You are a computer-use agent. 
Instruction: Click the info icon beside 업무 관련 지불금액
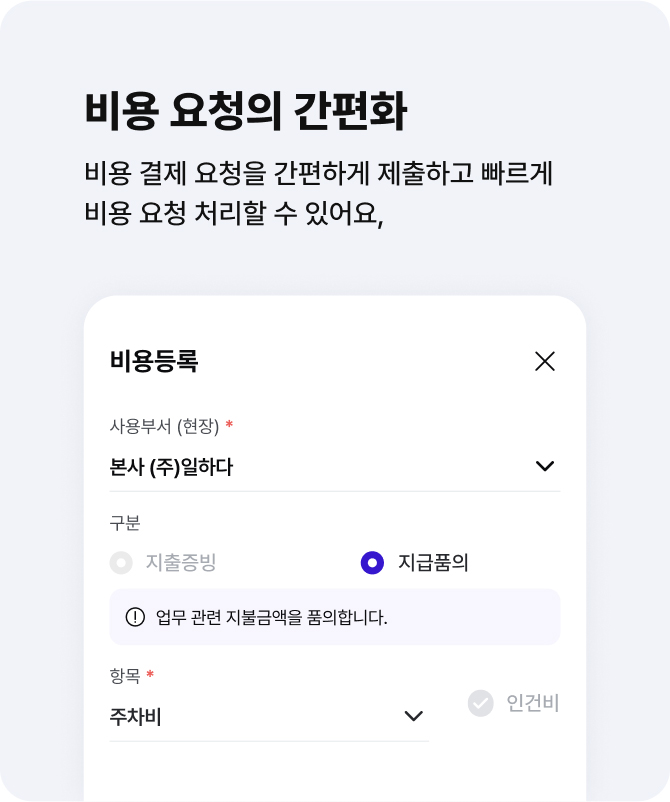click(135, 617)
